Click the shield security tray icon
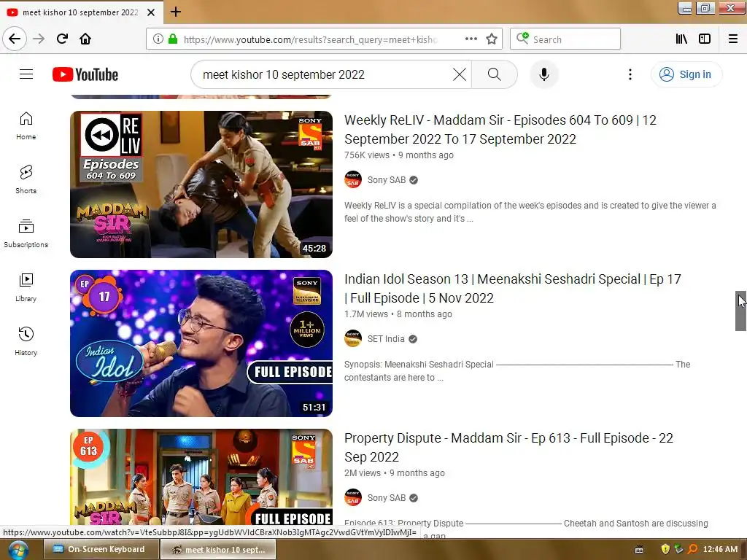This screenshot has width=747, height=560. pyautogui.click(x=665, y=549)
